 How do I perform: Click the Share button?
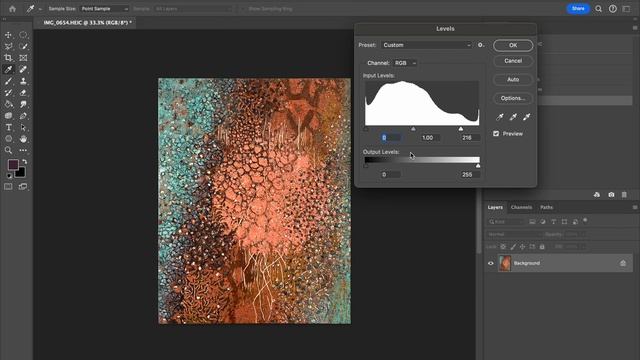578,9
